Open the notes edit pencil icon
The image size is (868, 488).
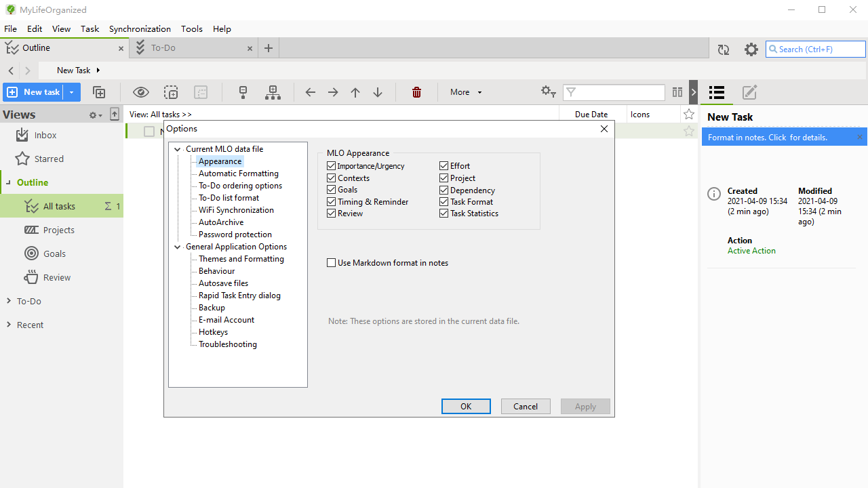pos(749,92)
